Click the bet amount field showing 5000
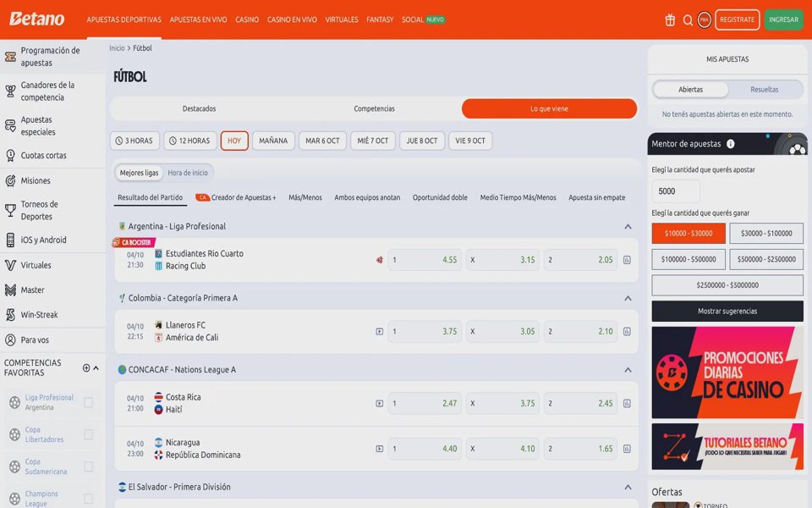 [x=675, y=191]
